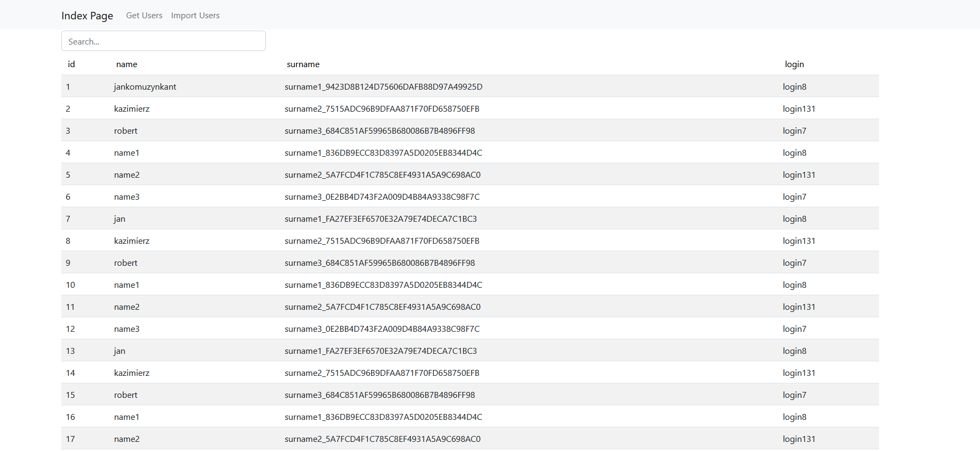Click the login column header
Image resolution: width=980 pixels, height=451 pixels.
[x=794, y=64]
